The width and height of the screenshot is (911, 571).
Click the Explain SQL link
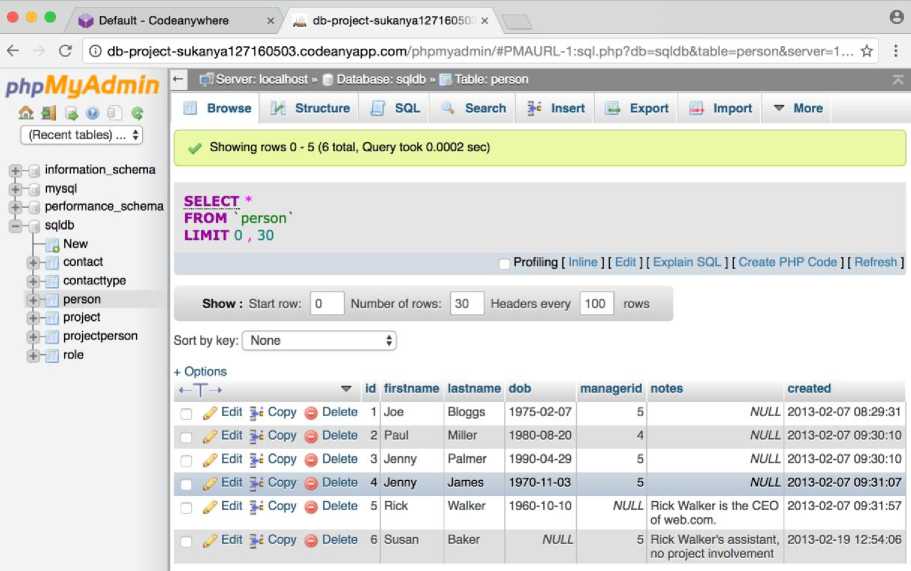click(686, 263)
